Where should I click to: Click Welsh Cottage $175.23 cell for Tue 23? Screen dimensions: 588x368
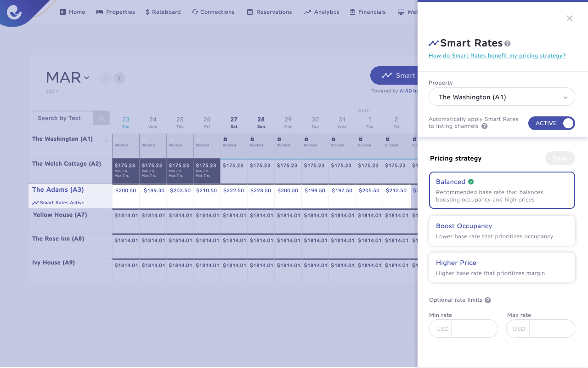[x=126, y=171]
